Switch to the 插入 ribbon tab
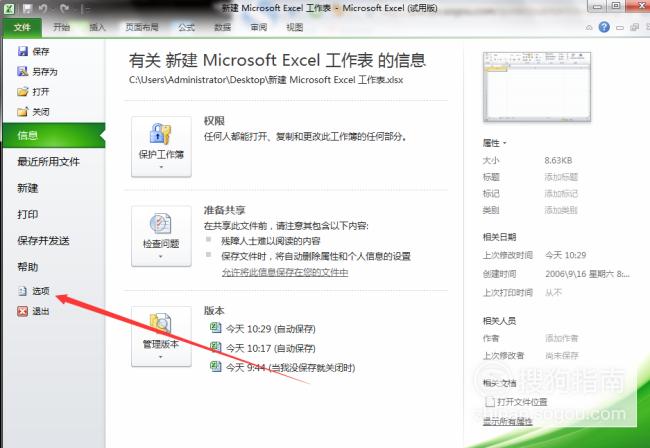The width and height of the screenshot is (650, 448). 97,27
